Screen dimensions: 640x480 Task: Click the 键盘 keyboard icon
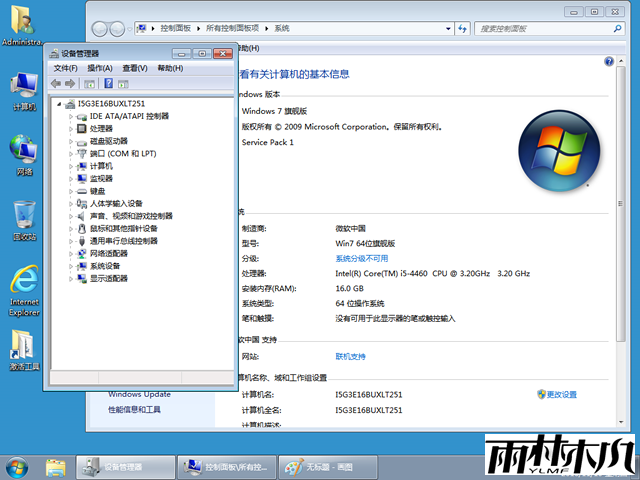[x=82, y=191]
